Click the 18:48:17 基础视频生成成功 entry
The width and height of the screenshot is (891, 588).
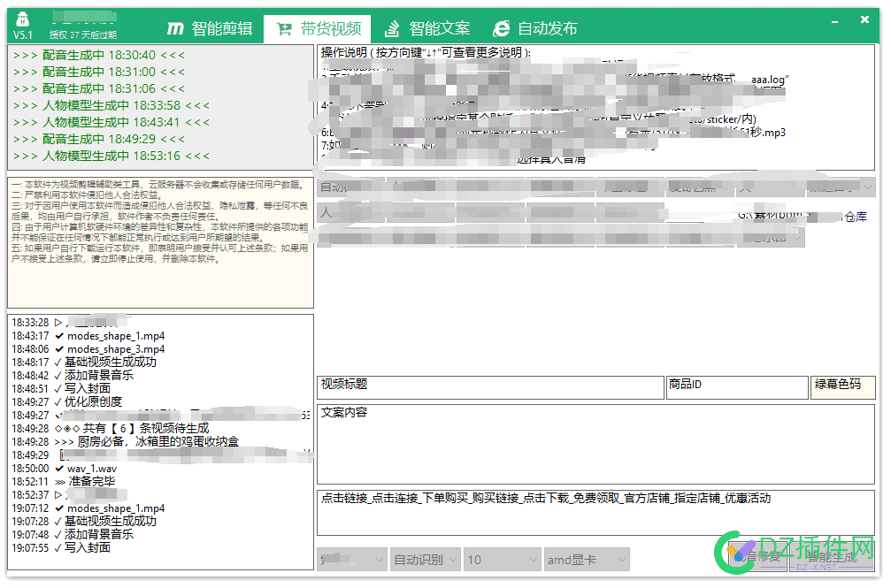tap(84, 362)
